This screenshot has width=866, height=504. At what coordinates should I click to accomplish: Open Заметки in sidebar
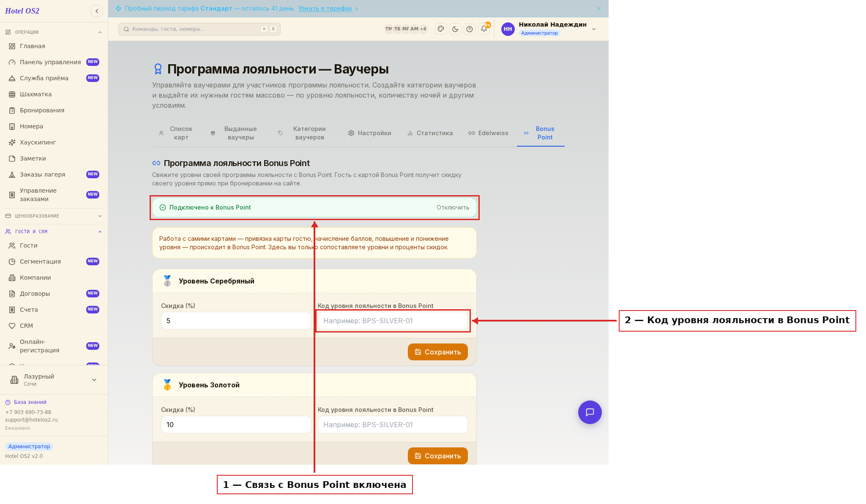coord(54,158)
